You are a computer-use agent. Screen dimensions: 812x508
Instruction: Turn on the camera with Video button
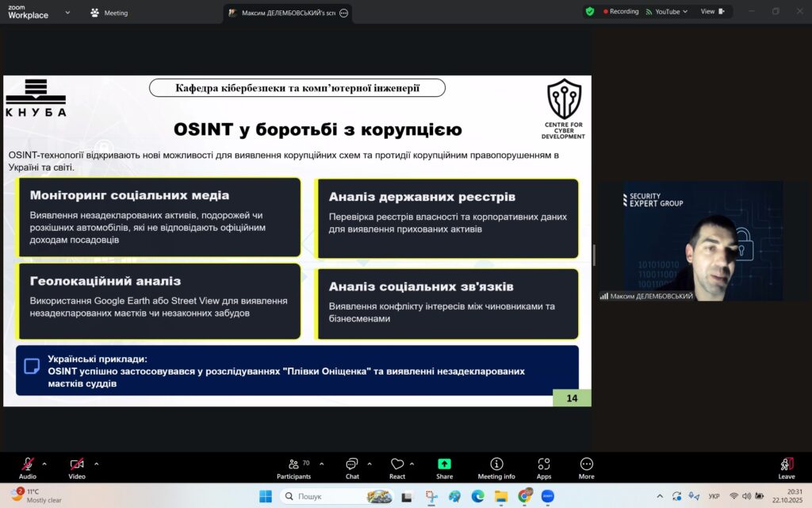click(x=77, y=466)
